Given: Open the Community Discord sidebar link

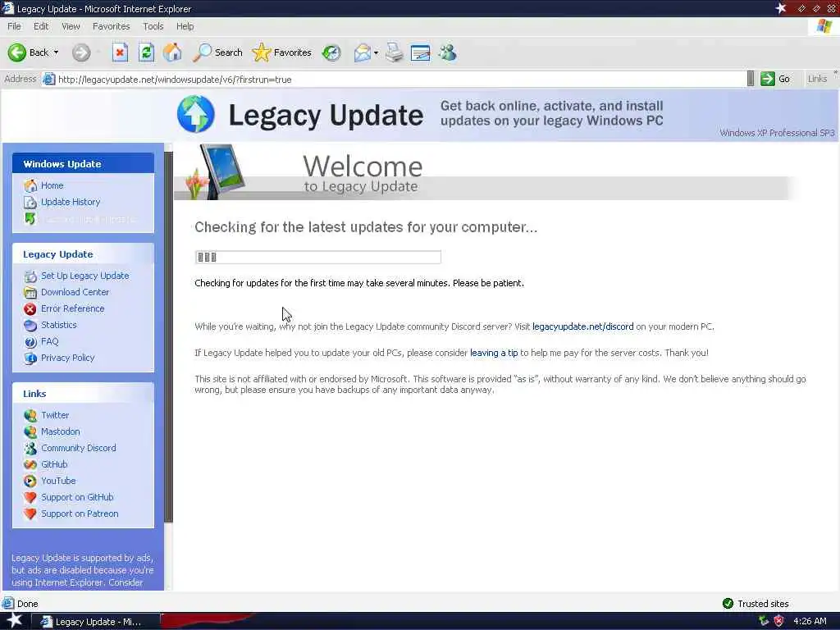Looking at the screenshot, I should pos(78,448).
